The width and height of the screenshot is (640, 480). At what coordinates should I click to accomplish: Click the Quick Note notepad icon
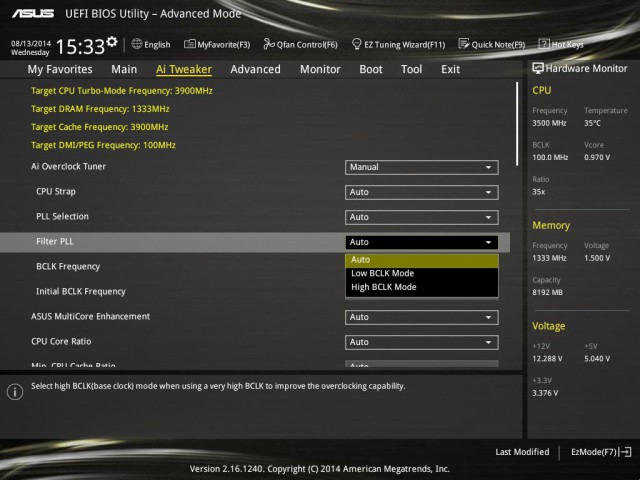[464, 44]
